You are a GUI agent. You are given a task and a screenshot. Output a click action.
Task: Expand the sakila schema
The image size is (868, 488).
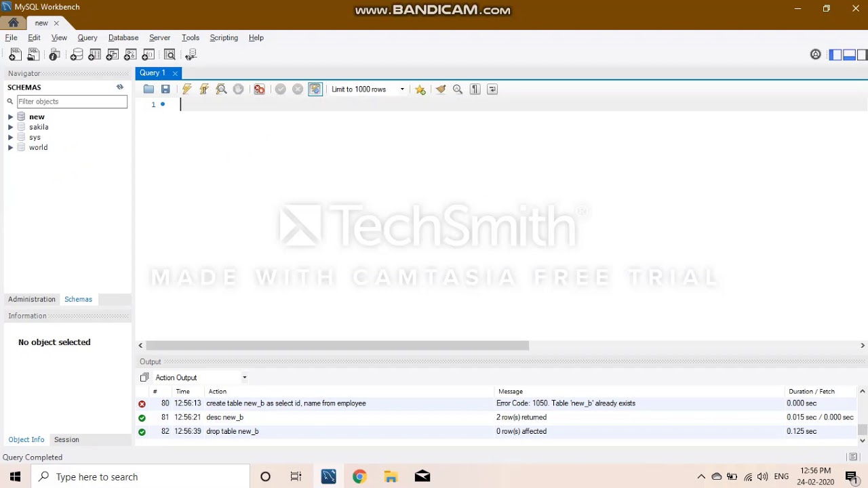tap(10, 127)
